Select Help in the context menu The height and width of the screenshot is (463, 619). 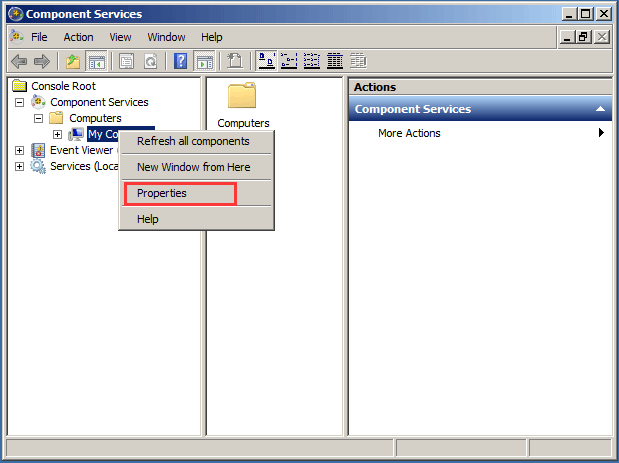click(x=196, y=219)
